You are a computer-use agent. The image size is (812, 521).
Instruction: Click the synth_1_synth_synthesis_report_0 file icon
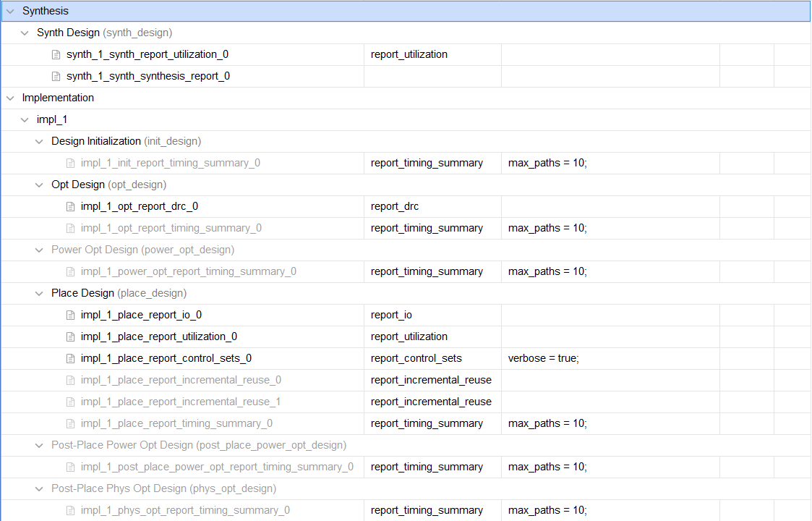click(56, 76)
